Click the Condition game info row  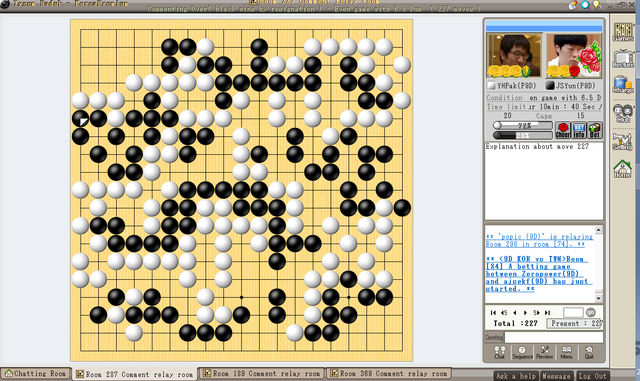point(544,98)
